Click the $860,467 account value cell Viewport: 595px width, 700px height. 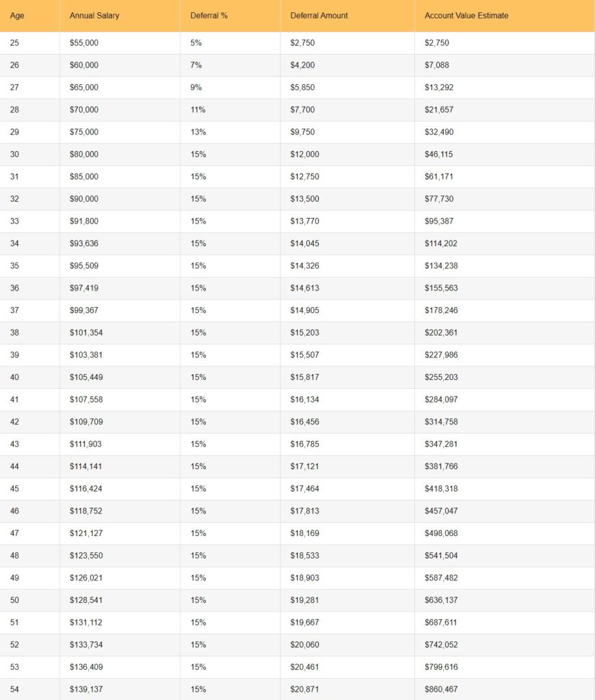(x=441, y=689)
